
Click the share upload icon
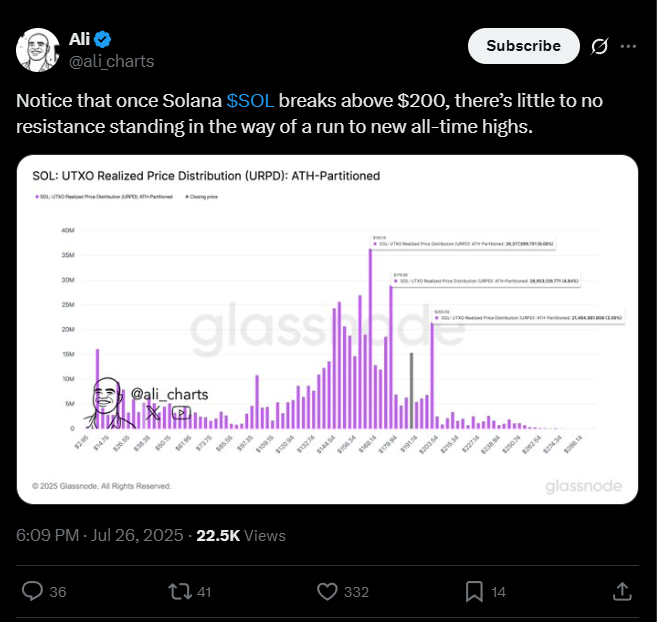pyautogui.click(x=622, y=591)
